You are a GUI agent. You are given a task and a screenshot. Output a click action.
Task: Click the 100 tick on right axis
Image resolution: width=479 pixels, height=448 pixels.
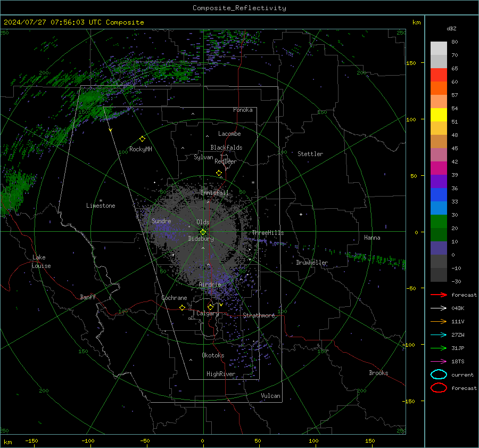411,119
